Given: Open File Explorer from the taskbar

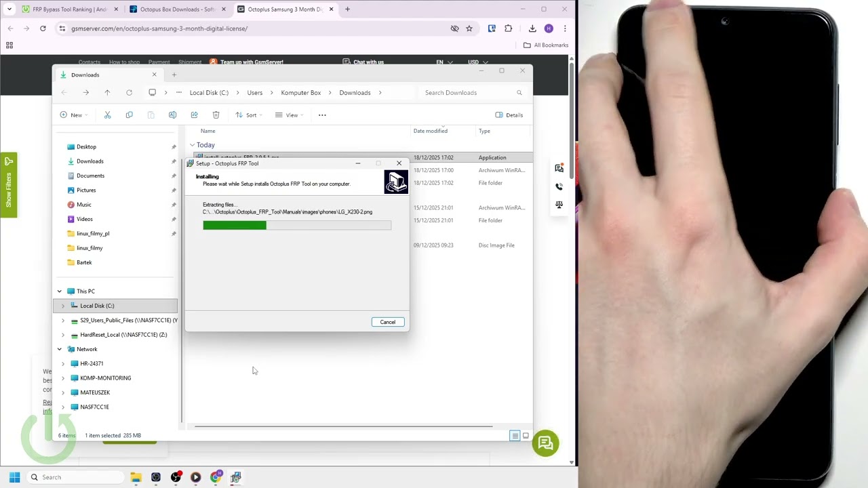Looking at the screenshot, I should (x=136, y=477).
